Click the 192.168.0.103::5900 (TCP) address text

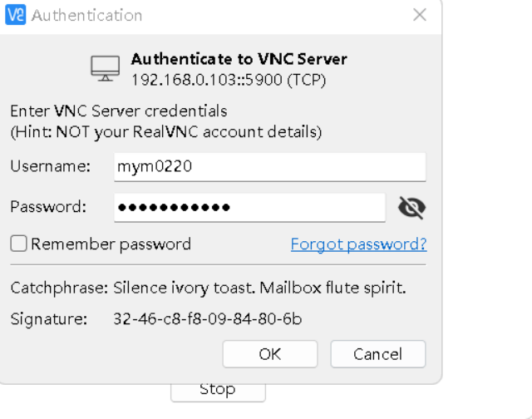pyautogui.click(x=229, y=80)
